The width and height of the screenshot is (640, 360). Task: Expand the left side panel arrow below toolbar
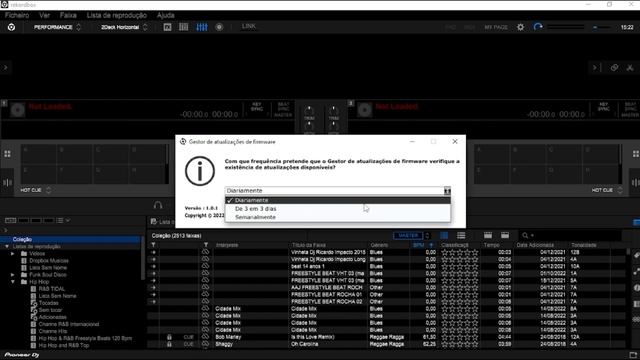click(x=5, y=67)
